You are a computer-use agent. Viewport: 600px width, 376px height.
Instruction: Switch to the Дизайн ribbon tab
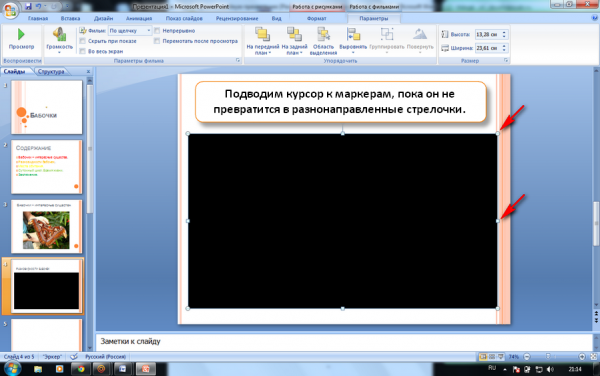pyautogui.click(x=103, y=18)
